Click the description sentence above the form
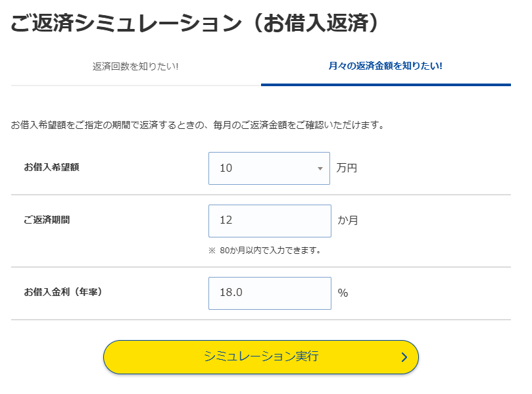 (197, 124)
